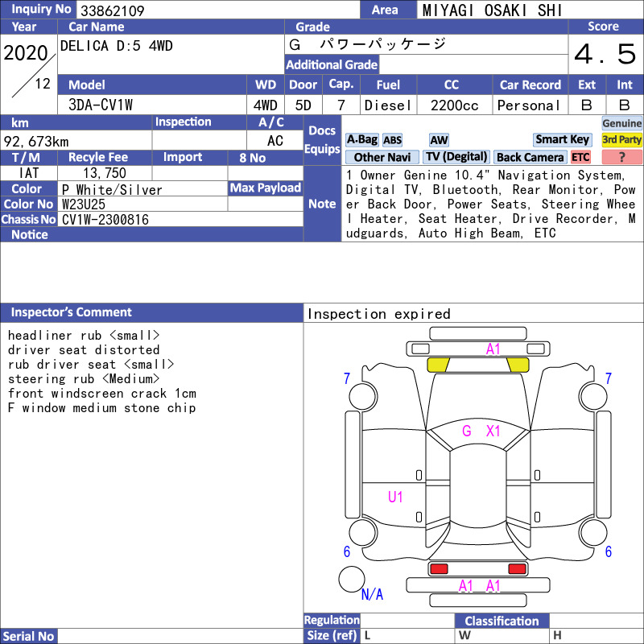Select the N/A spare tire circle
This screenshot has height=644, width=644.
pos(352,579)
